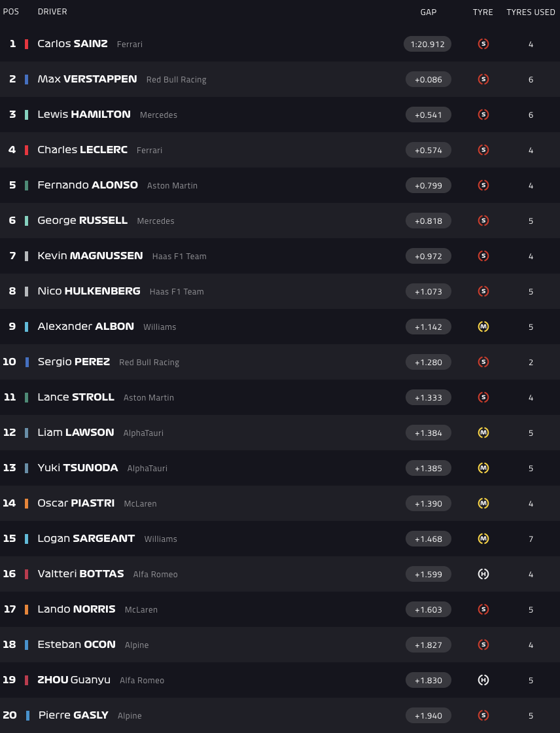Click Carlos Sainz's soft tyre icon
This screenshot has height=733, width=560.
tap(483, 45)
